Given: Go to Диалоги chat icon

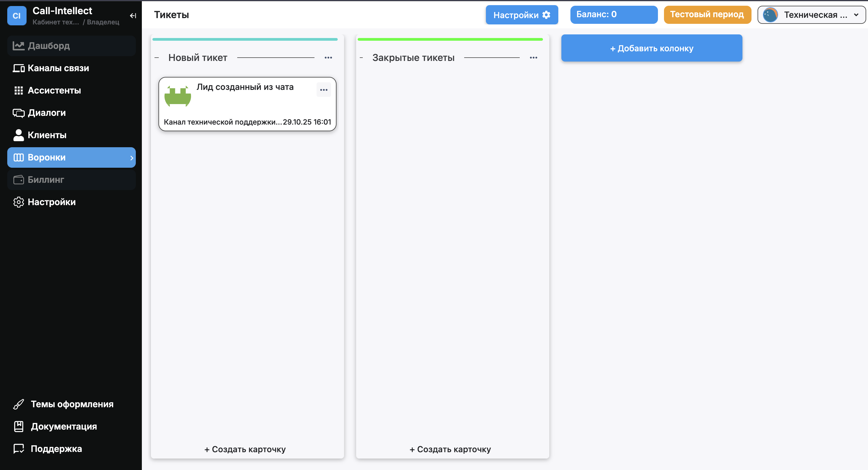Looking at the screenshot, I should click(18, 113).
